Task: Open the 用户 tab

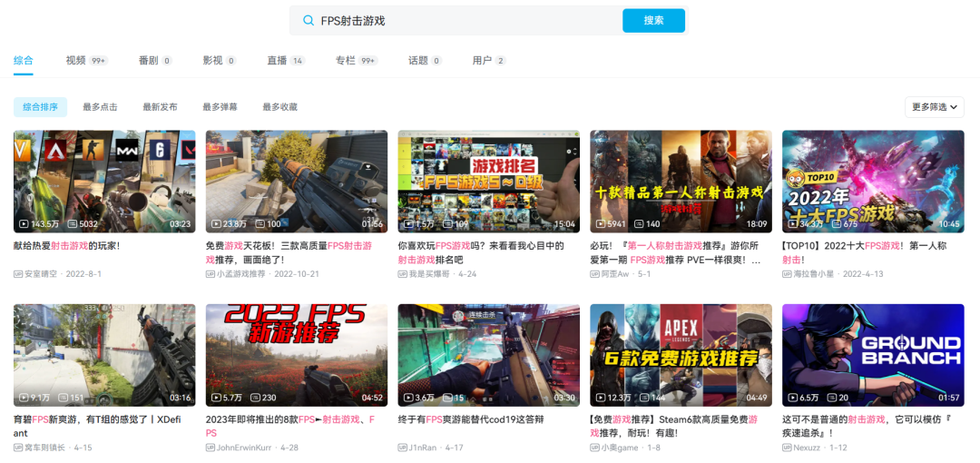Action: pos(489,61)
